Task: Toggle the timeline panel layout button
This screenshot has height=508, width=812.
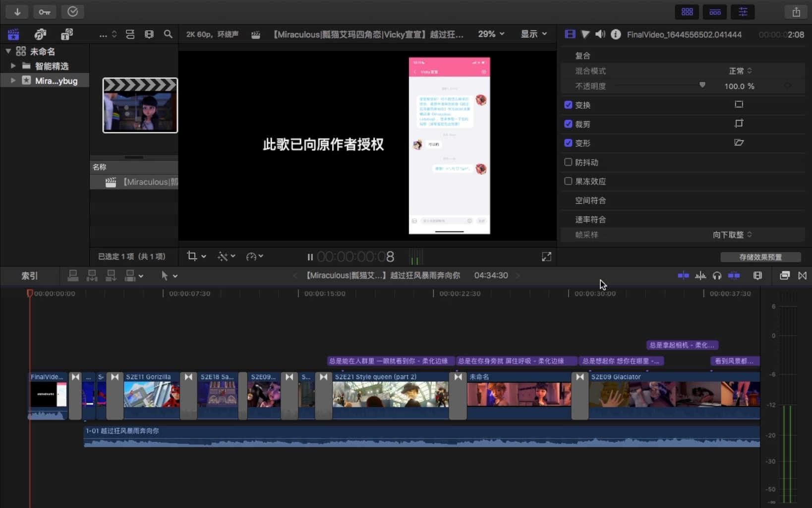Action: [715, 12]
